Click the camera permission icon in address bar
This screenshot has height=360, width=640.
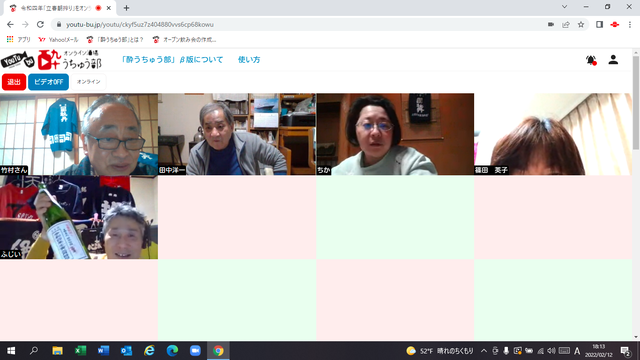point(551,24)
